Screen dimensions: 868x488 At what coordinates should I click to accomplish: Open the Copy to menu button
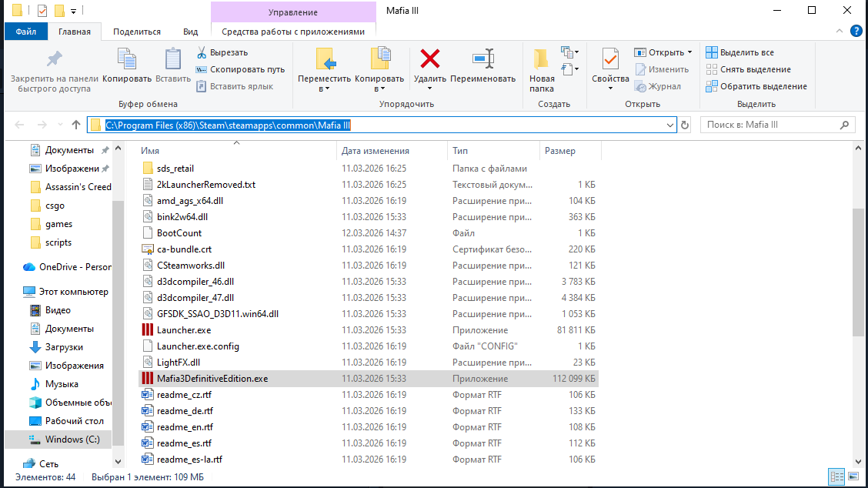pyautogui.click(x=379, y=70)
